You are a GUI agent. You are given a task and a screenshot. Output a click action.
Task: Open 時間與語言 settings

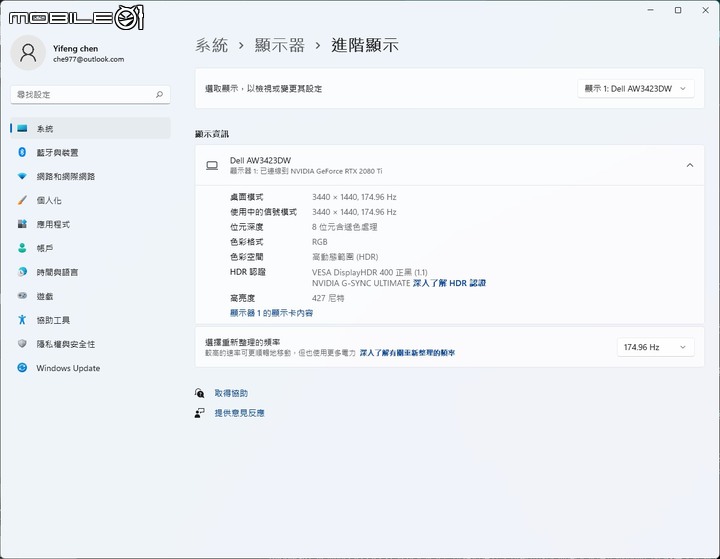click(x=90, y=272)
